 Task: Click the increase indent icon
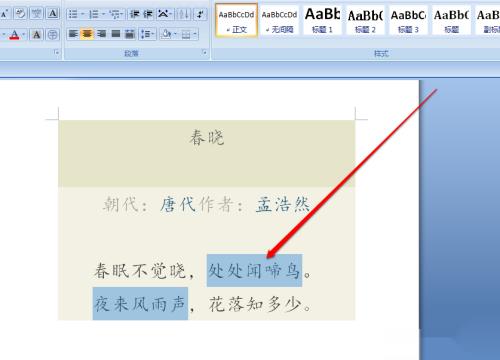click(148, 14)
